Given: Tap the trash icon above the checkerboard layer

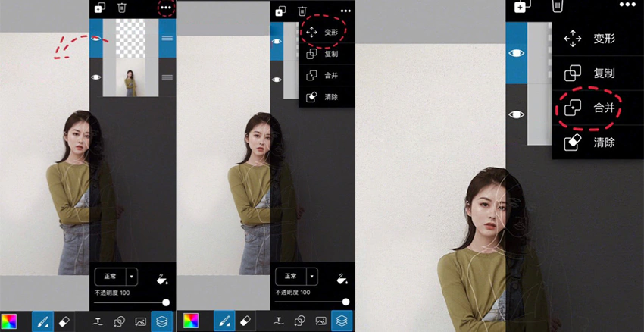Looking at the screenshot, I should click(121, 8).
